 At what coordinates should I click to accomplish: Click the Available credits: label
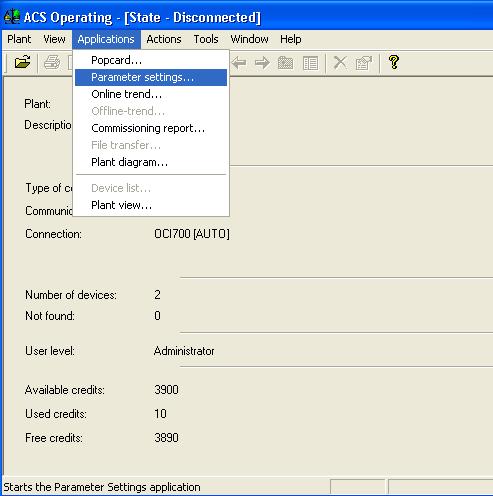click(65, 390)
